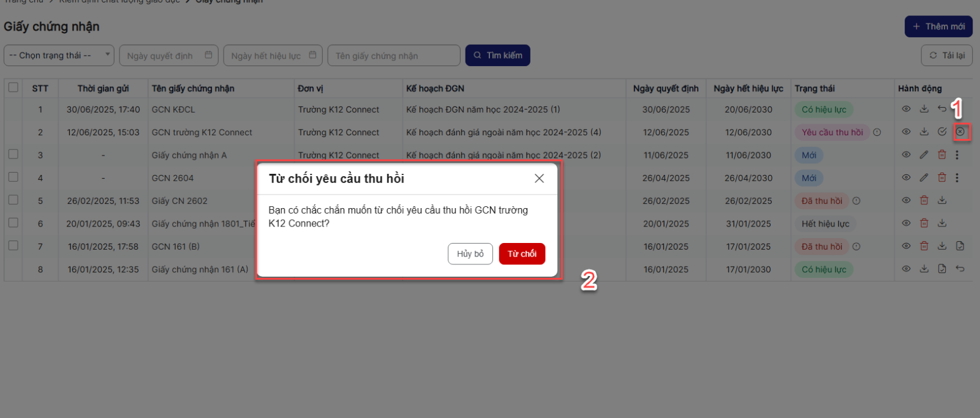The width and height of the screenshot is (980, 418).
Task: Click the Tên giấy chứng nhận search field
Action: click(394, 55)
